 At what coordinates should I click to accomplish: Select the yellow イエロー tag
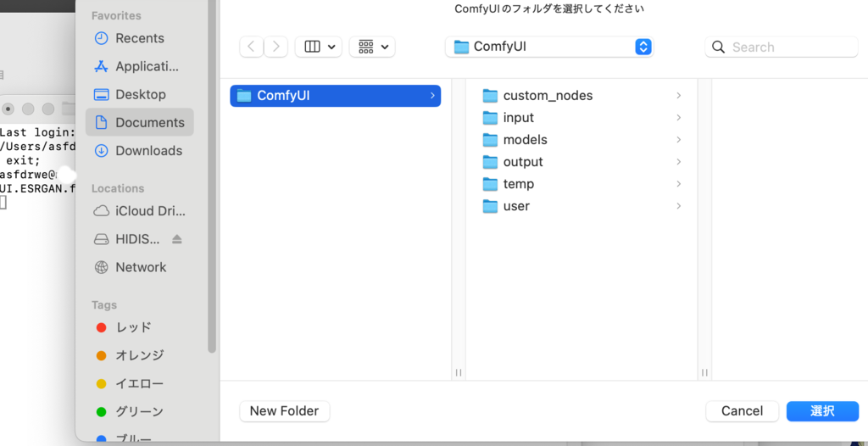tap(140, 383)
